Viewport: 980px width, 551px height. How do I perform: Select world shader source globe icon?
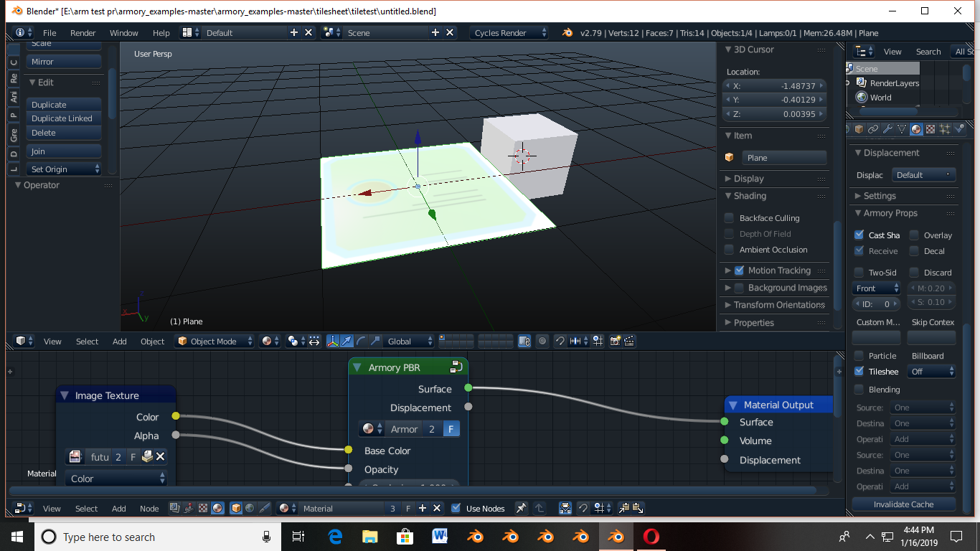[250, 509]
